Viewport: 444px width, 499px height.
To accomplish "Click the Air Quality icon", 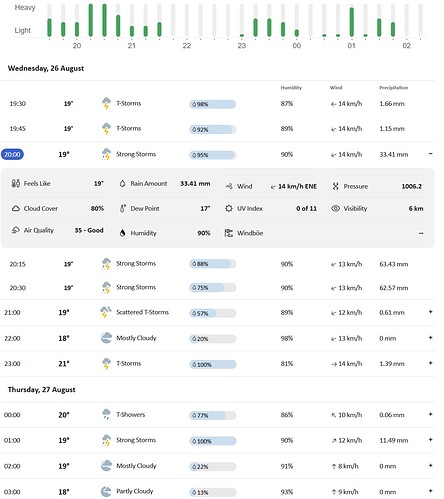I will (16, 230).
